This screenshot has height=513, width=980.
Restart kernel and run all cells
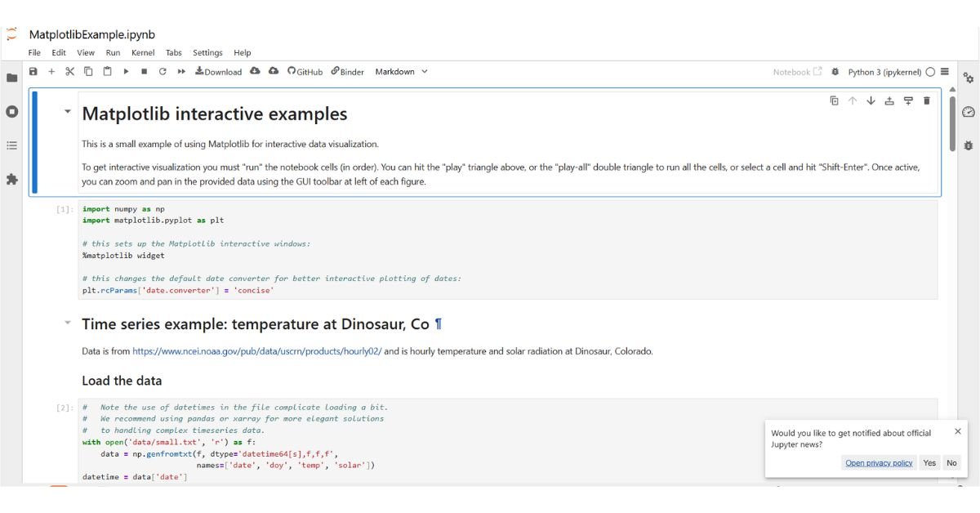pyautogui.click(x=180, y=72)
